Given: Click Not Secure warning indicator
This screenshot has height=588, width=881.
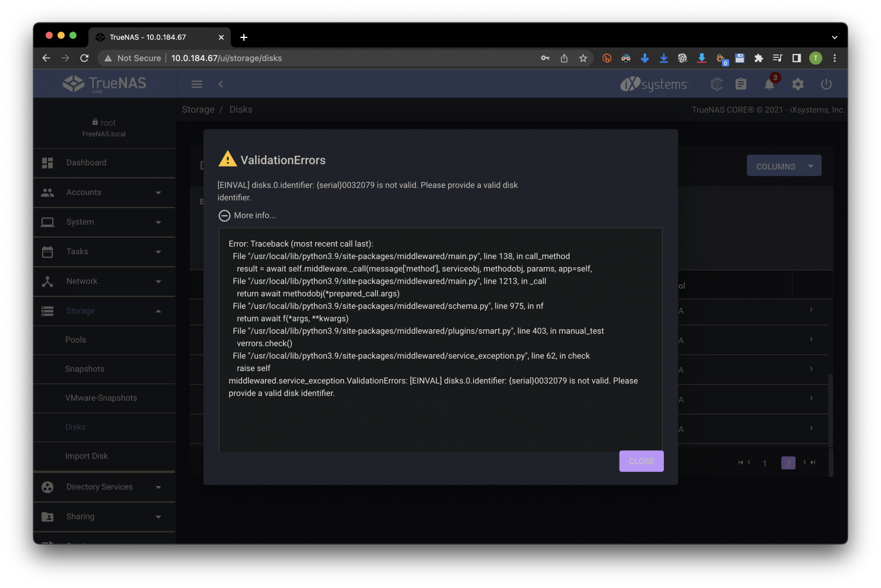Looking at the screenshot, I should pyautogui.click(x=132, y=58).
